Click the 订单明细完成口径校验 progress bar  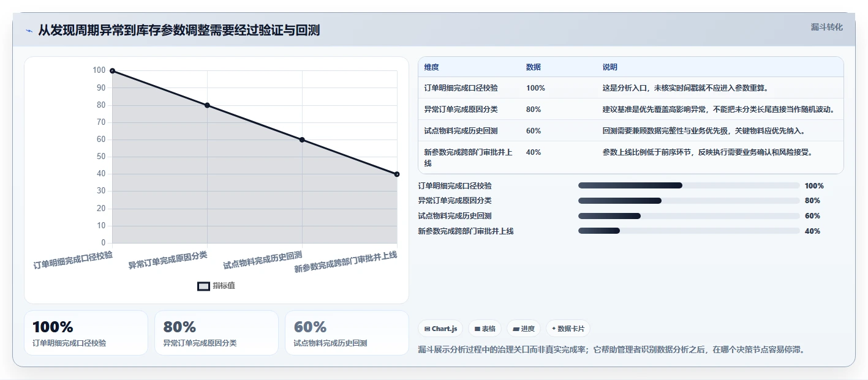[689, 185]
